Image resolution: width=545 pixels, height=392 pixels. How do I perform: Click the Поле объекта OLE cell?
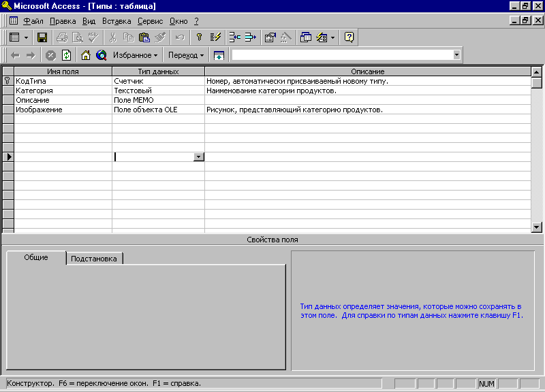click(158, 110)
